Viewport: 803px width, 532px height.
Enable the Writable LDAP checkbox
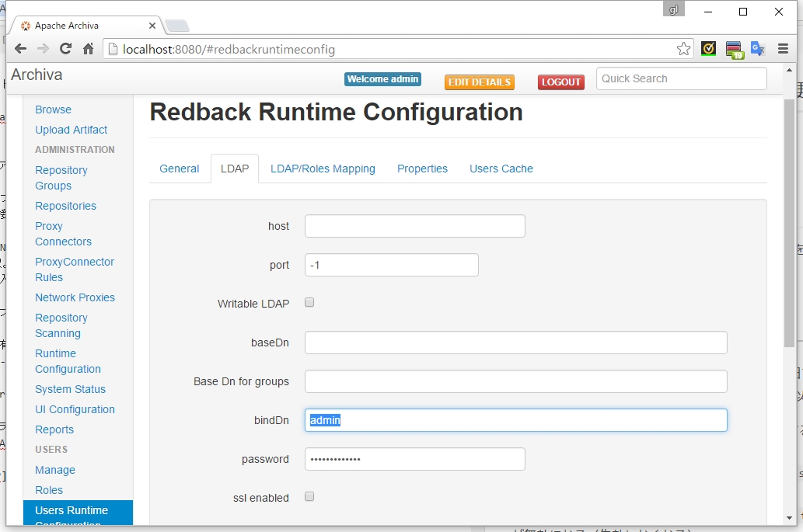[x=309, y=302]
